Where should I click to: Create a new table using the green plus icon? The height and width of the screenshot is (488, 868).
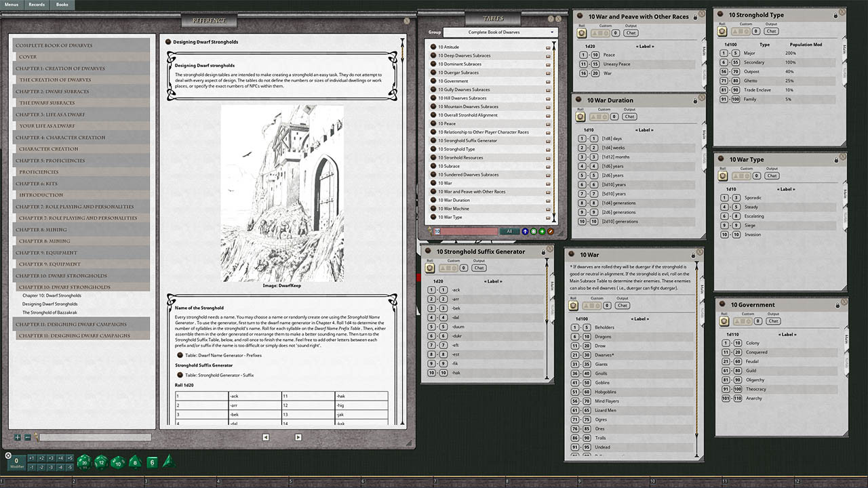[541, 232]
